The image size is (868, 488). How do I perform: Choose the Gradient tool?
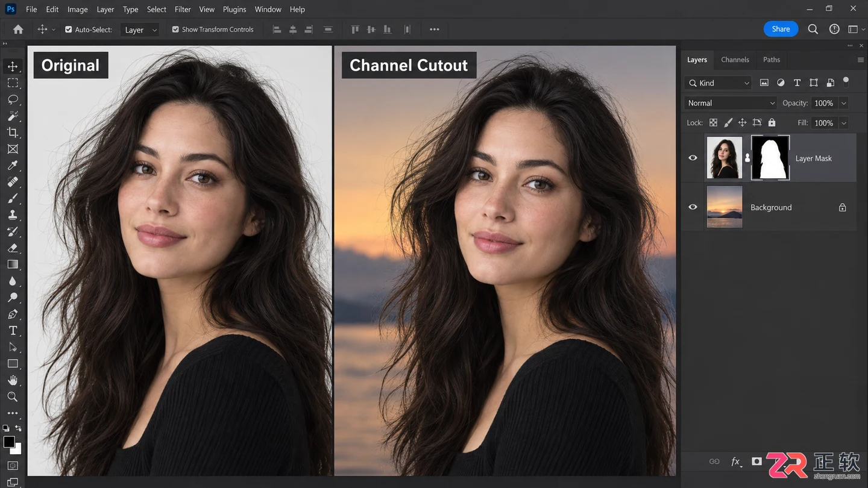13,264
